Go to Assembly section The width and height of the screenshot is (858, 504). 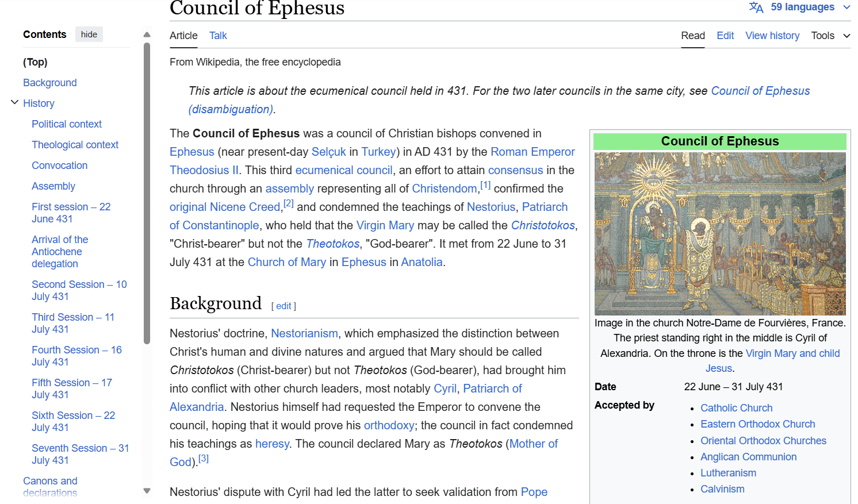tap(53, 186)
